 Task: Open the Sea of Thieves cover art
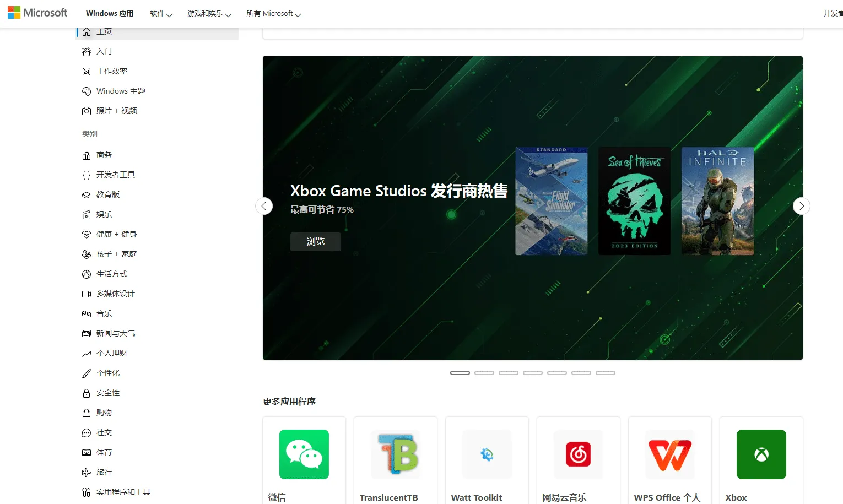click(x=635, y=201)
